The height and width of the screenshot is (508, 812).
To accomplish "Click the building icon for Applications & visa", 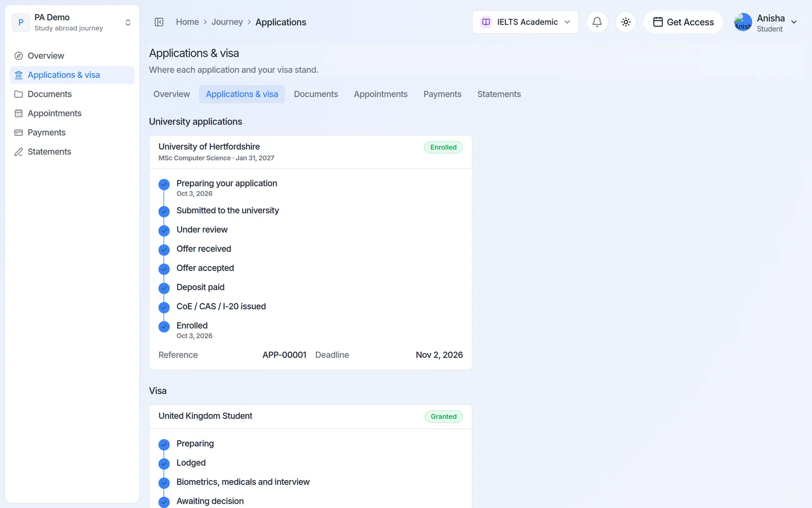I will tap(19, 75).
